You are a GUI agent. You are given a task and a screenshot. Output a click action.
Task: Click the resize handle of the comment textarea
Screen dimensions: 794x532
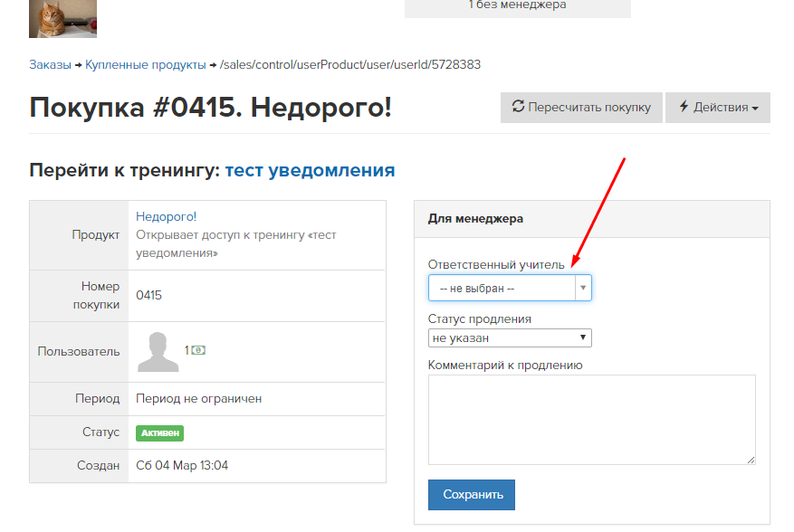pyautogui.click(x=751, y=460)
